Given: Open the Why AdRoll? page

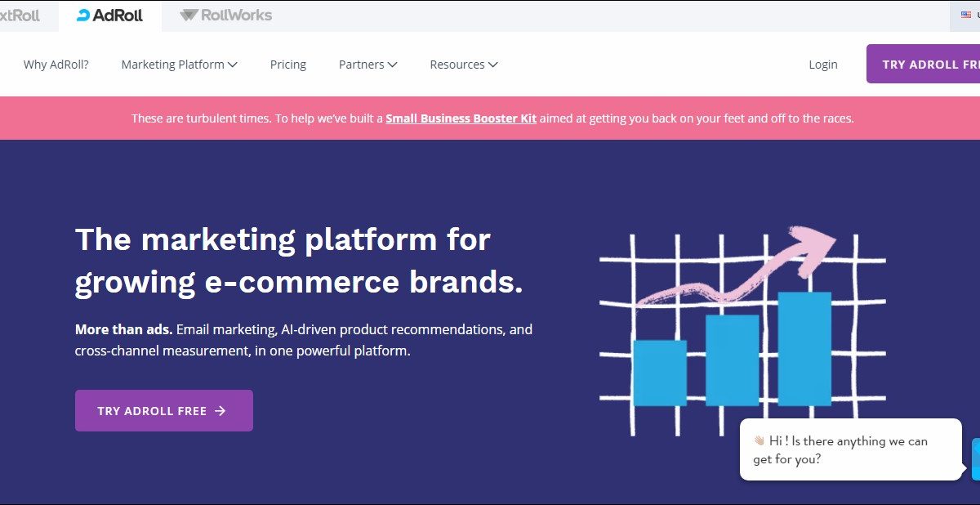Looking at the screenshot, I should tap(56, 65).
